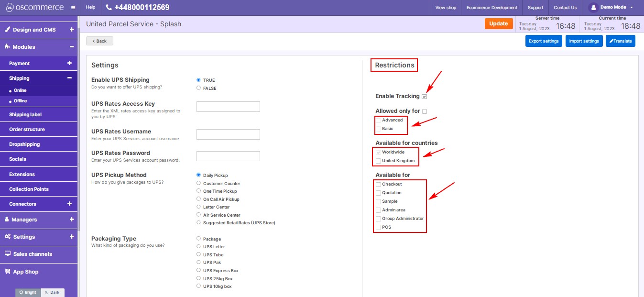Click the Import settings button

coord(584,41)
